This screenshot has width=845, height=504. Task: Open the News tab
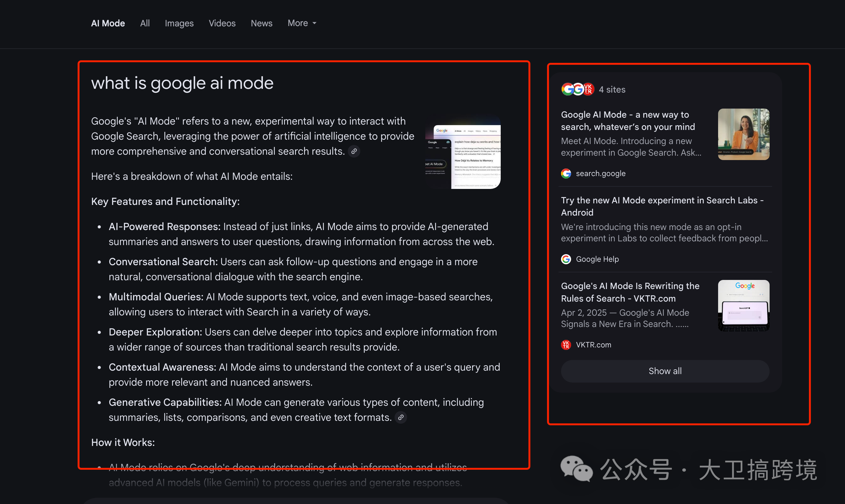coord(261,23)
